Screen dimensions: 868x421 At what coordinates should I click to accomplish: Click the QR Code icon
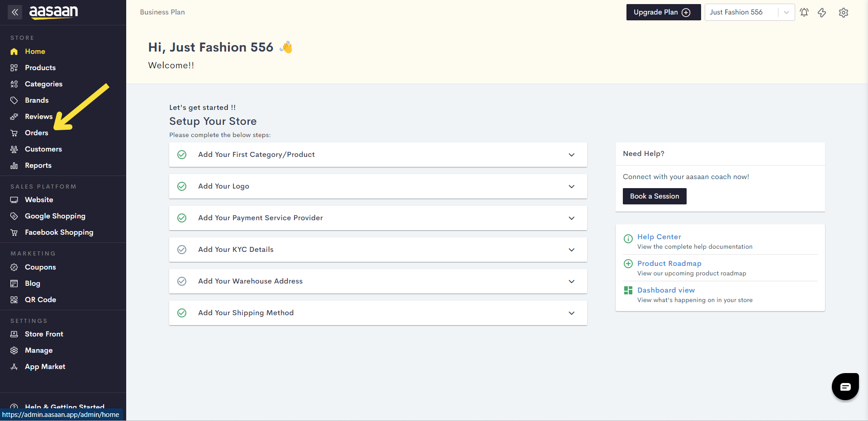pos(14,300)
